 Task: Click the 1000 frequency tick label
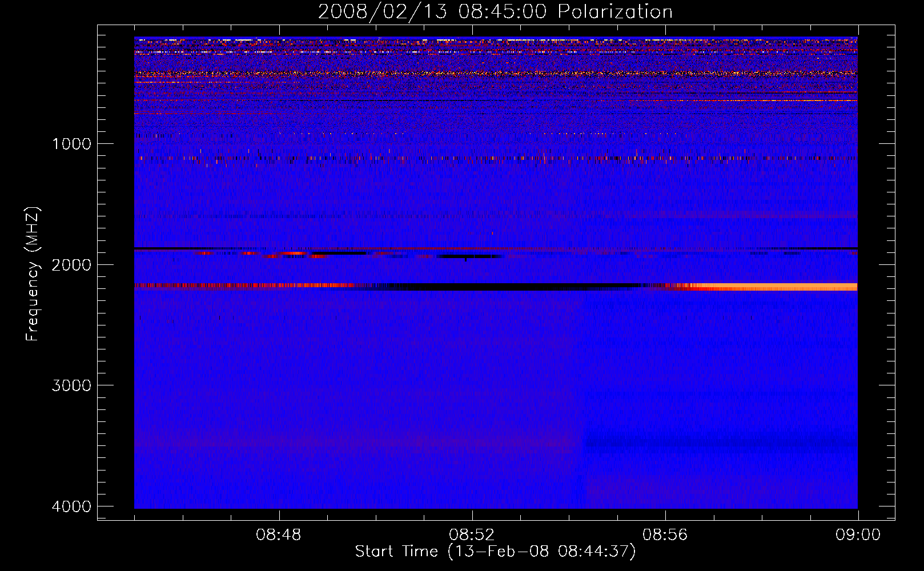(71, 143)
